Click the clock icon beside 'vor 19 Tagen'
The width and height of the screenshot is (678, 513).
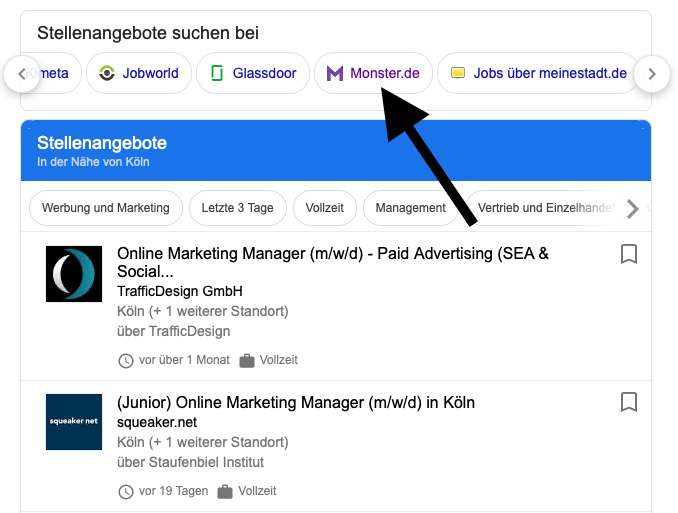pyautogui.click(x=126, y=492)
